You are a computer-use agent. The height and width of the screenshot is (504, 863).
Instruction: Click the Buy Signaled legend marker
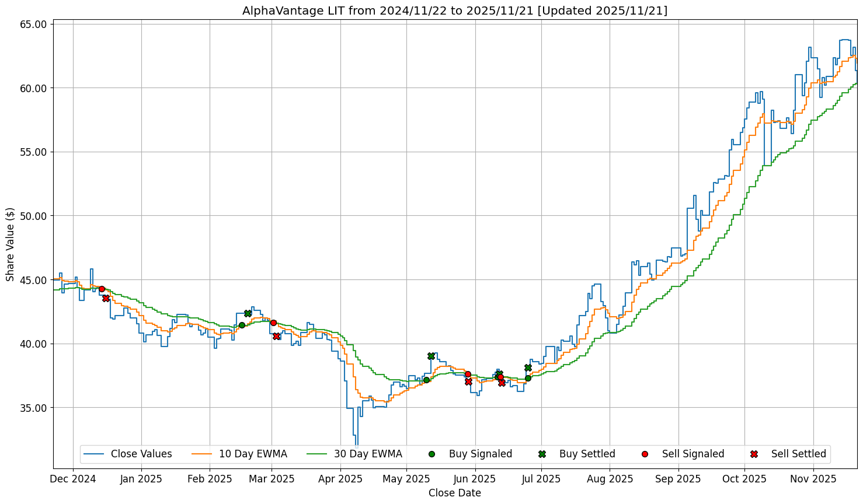pyautogui.click(x=431, y=454)
